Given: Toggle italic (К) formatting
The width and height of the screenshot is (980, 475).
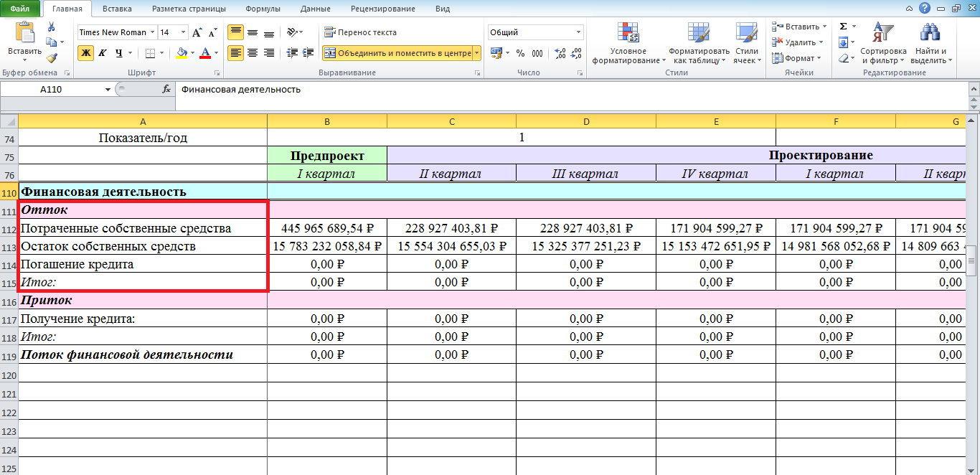Looking at the screenshot, I should (102, 53).
